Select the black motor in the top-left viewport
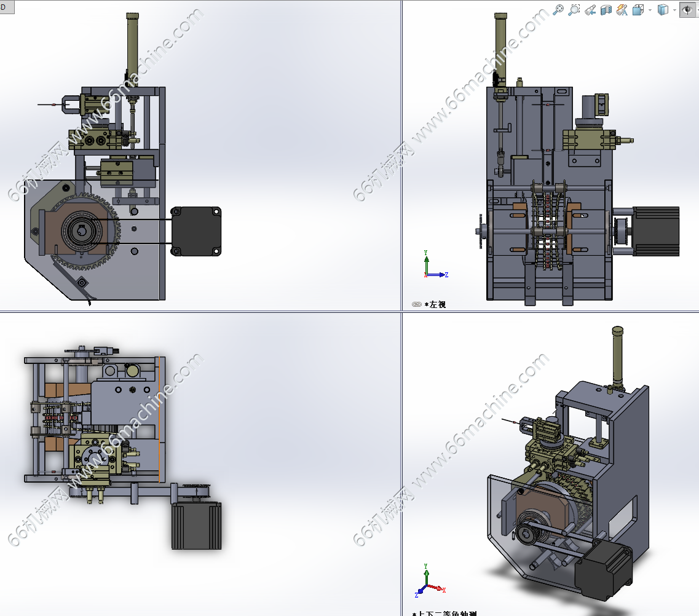The height and width of the screenshot is (616, 699). (x=196, y=231)
